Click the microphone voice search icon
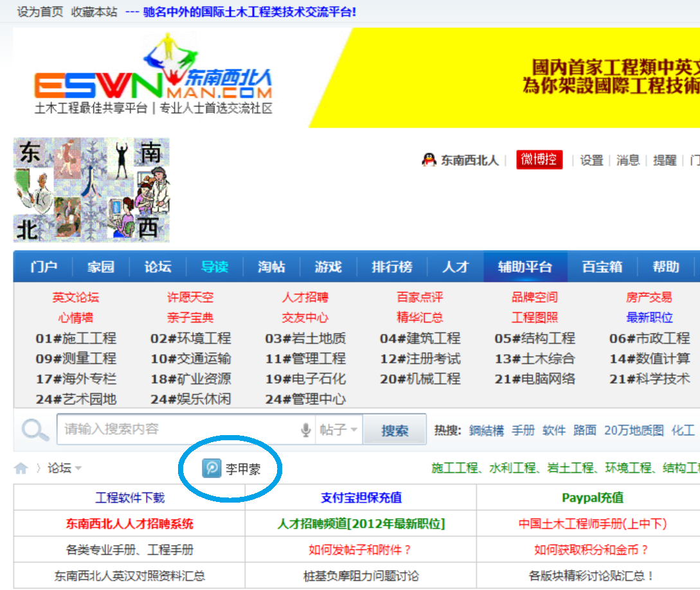This screenshot has height=590, width=700. [x=306, y=430]
